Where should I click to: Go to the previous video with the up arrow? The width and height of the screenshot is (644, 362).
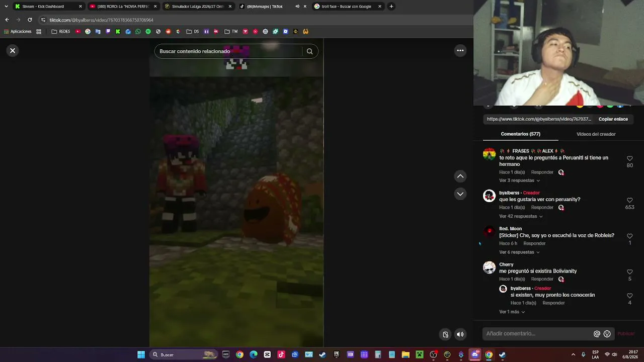(460, 176)
